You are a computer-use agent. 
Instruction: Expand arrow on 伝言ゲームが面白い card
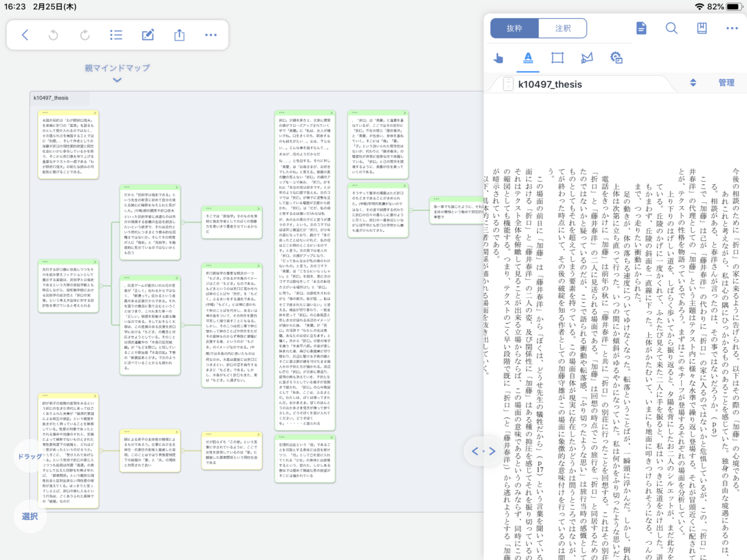(x=177, y=279)
